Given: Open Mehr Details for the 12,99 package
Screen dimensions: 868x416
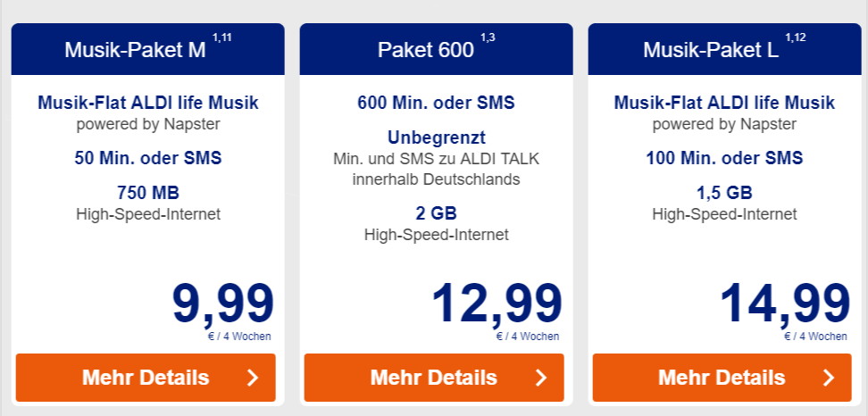Looking at the screenshot, I should tap(434, 378).
